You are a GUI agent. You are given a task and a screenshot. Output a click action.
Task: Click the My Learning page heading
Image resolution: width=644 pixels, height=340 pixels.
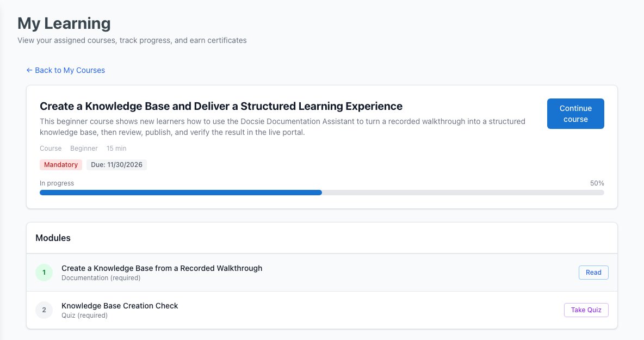(64, 23)
